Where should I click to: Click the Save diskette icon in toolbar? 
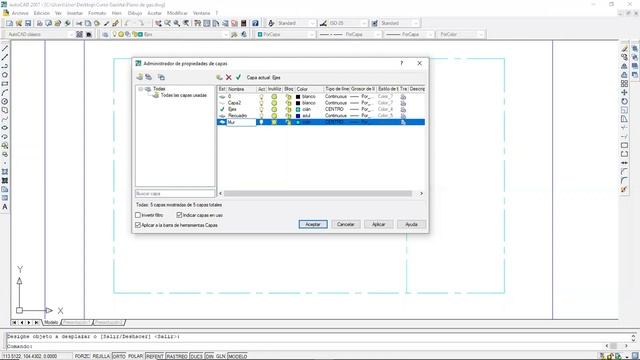[28, 23]
